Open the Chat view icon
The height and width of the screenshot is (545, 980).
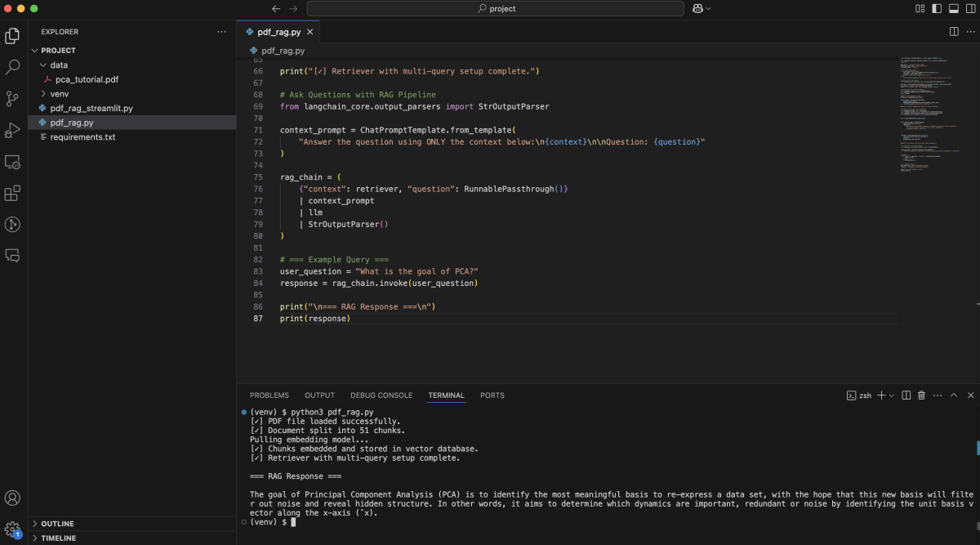point(12,256)
